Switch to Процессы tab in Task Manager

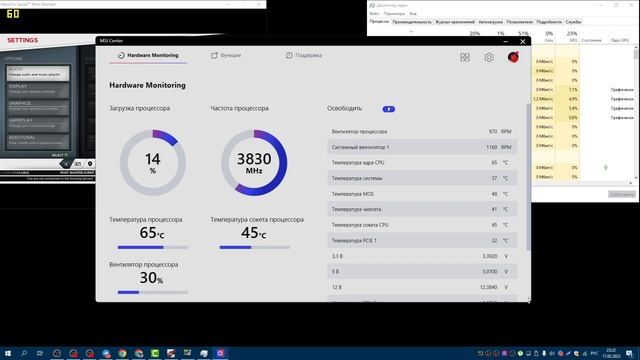click(x=379, y=21)
